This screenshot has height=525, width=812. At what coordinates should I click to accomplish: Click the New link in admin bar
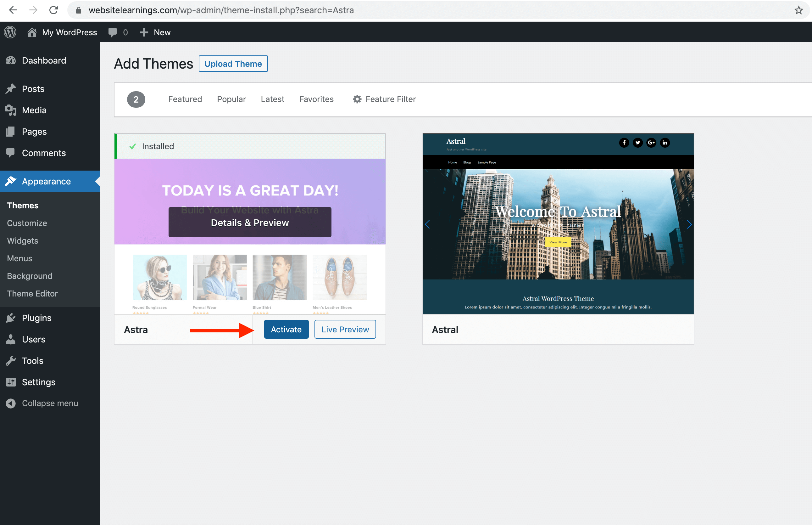tap(162, 32)
